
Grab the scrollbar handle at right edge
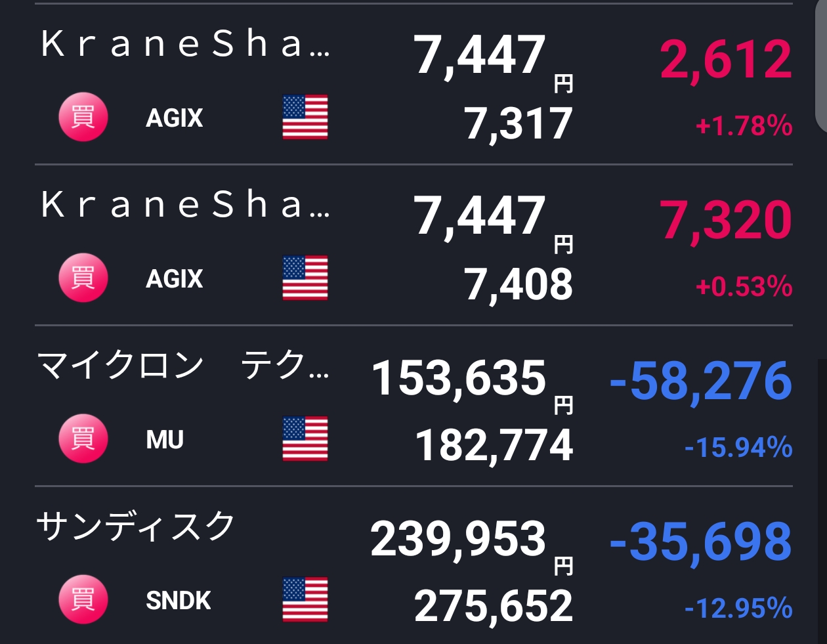tap(821, 66)
